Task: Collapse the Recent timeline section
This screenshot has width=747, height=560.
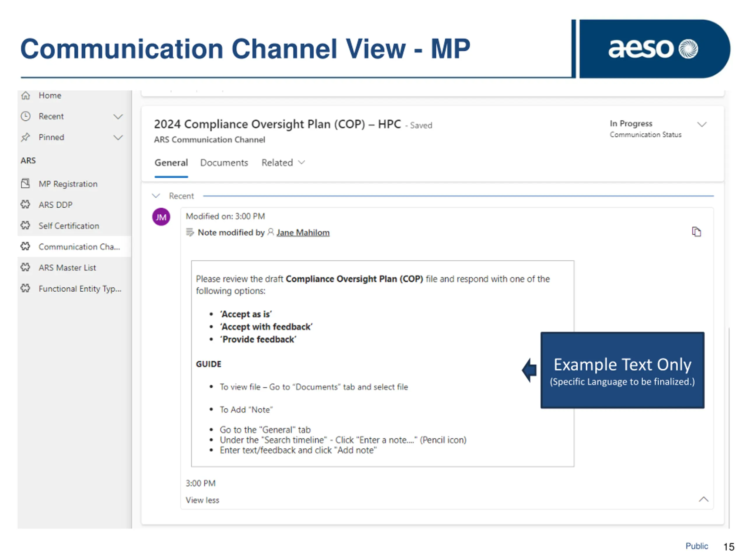Action: 156,196
